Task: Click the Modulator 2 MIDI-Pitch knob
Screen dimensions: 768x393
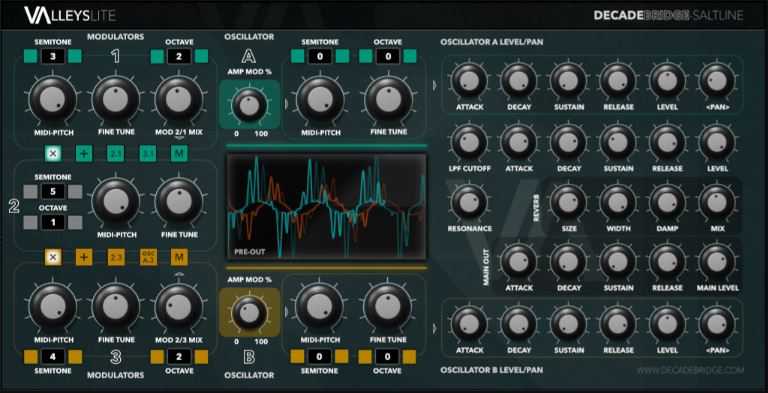Action: 116,202
